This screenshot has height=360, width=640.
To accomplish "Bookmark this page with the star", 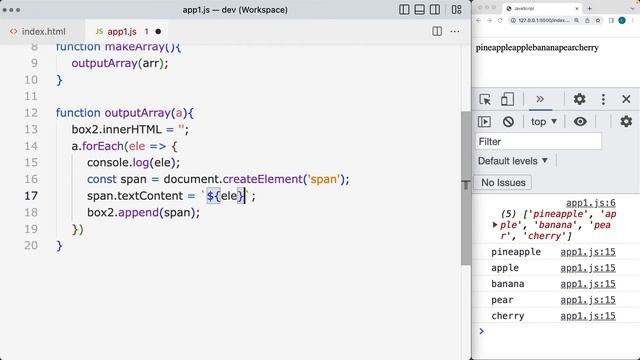I will point(598,20).
